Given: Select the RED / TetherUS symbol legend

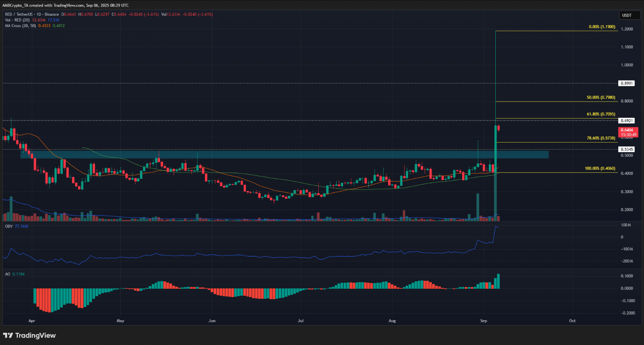Looking at the screenshot, I should 29,14.
